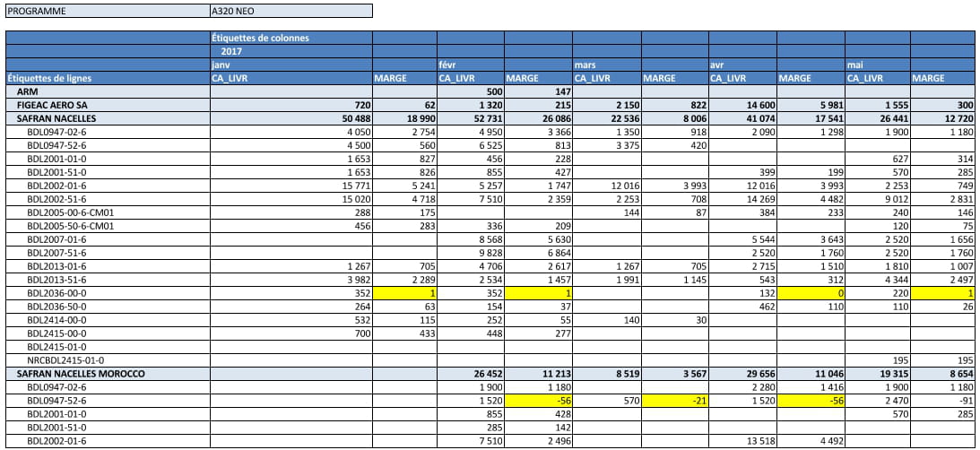Select the ARM row label
980x450 pixels.
click(108, 91)
